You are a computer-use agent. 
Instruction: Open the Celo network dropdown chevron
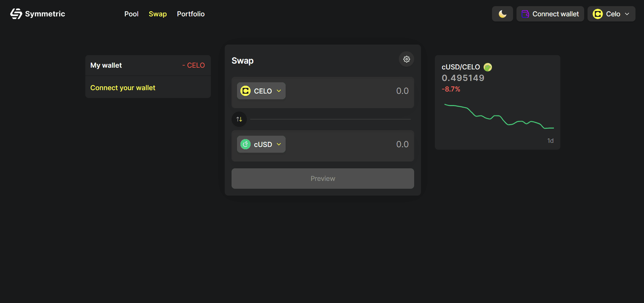tap(627, 14)
